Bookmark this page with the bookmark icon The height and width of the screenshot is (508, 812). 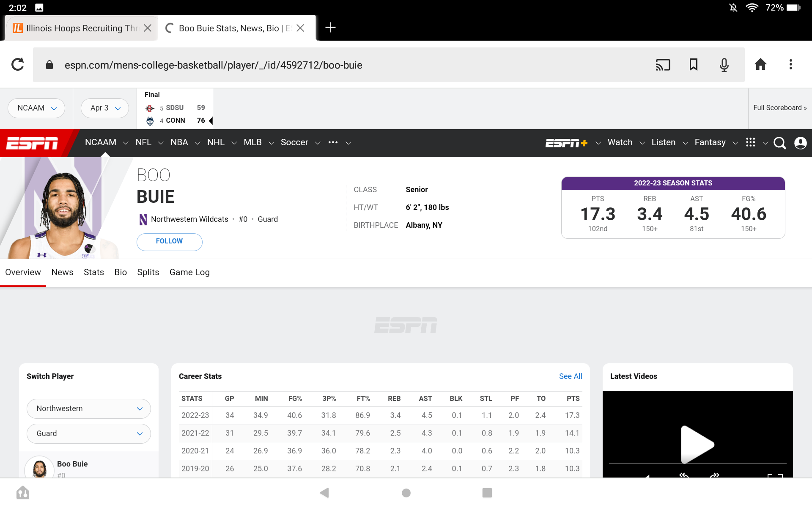tap(694, 65)
